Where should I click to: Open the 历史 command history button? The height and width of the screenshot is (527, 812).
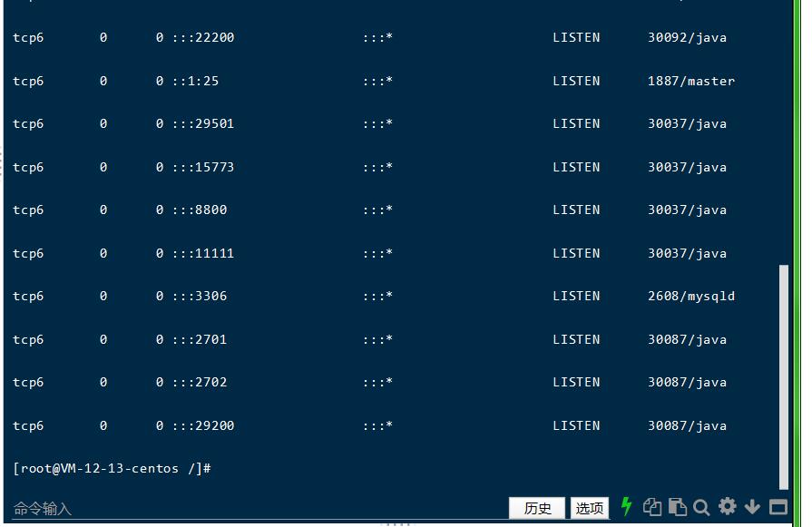pyautogui.click(x=537, y=508)
